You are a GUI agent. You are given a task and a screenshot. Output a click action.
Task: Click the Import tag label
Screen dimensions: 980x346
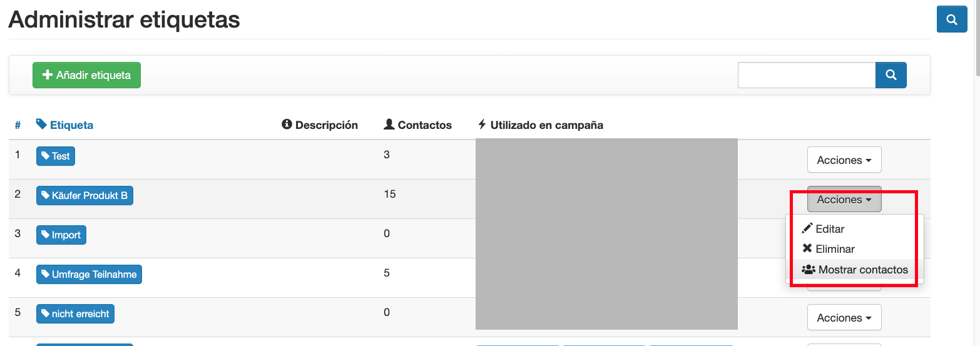(61, 235)
